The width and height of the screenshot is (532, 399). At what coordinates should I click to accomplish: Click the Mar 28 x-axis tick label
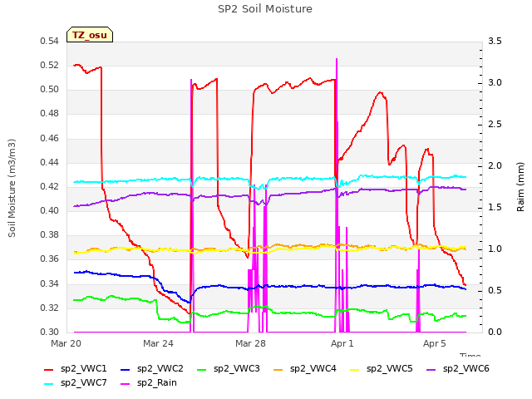coord(250,343)
